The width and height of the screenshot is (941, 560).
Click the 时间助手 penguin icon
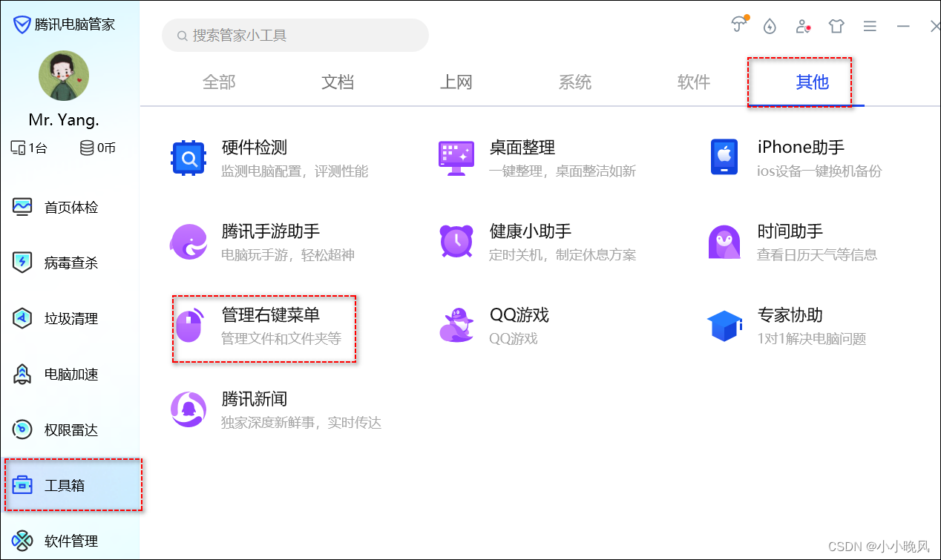point(724,242)
